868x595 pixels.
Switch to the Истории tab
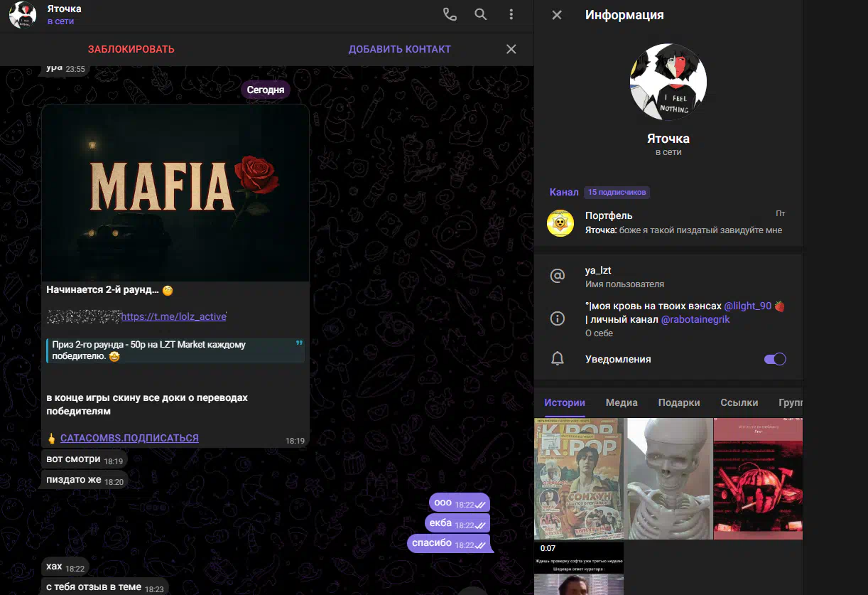[x=565, y=402]
